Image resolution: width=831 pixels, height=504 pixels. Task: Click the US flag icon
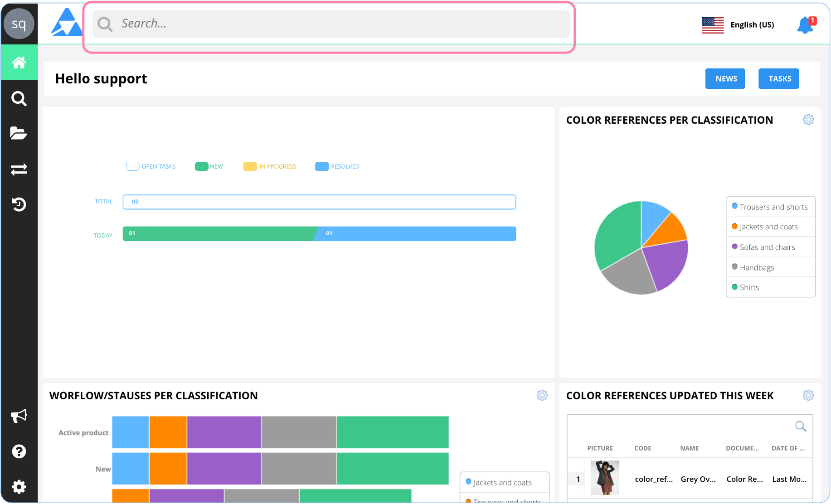click(713, 25)
